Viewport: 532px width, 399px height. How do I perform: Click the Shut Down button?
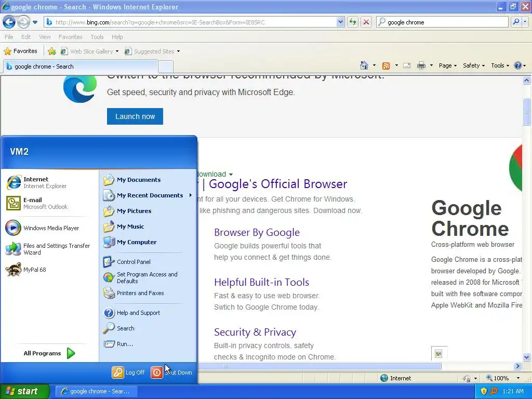tap(171, 373)
